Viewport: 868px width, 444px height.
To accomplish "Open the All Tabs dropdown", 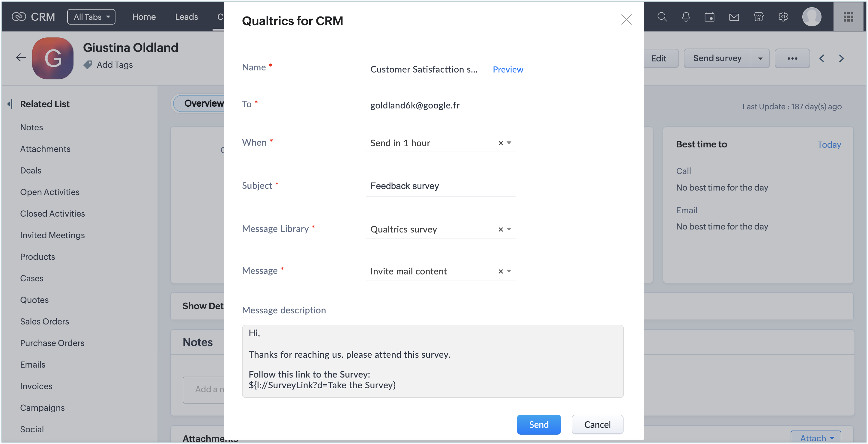I will [91, 17].
